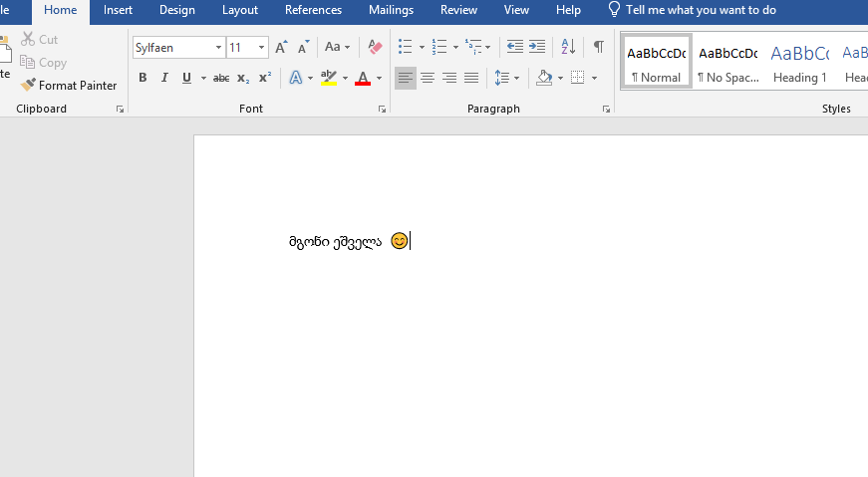This screenshot has height=477, width=868.
Task: Toggle Show/Hide paragraph marks
Action: click(x=598, y=47)
